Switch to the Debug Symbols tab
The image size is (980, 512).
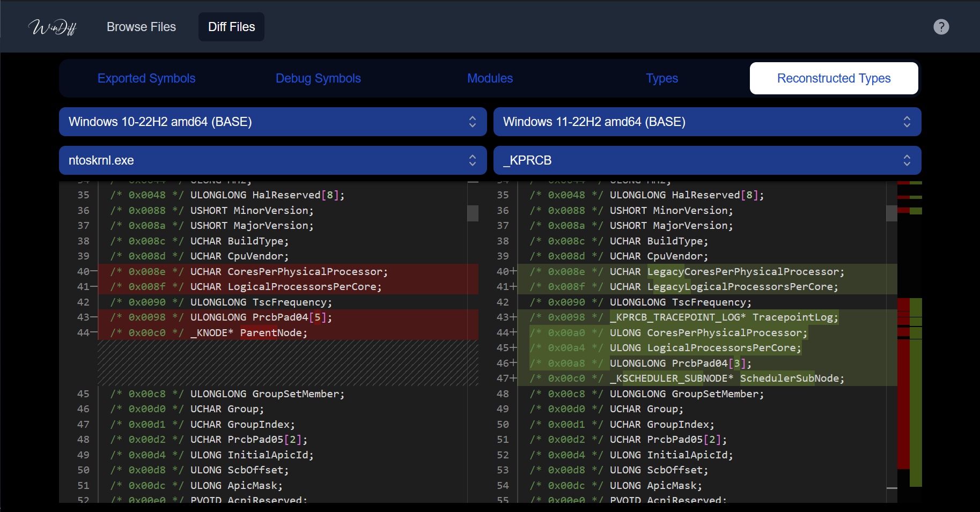[318, 78]
